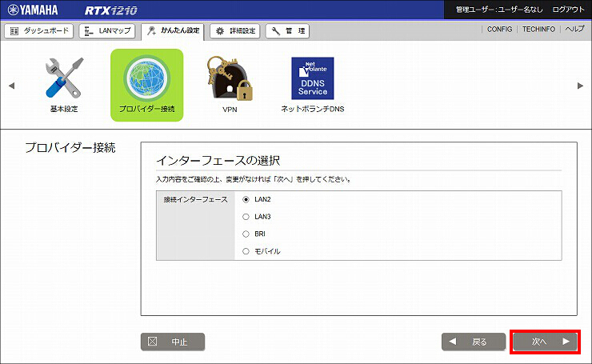Image resolution: width=592 pixels, height=364 pixels.
Task: Click the 基本設定 label under the tools icon
Action: [x=64, y=109]
